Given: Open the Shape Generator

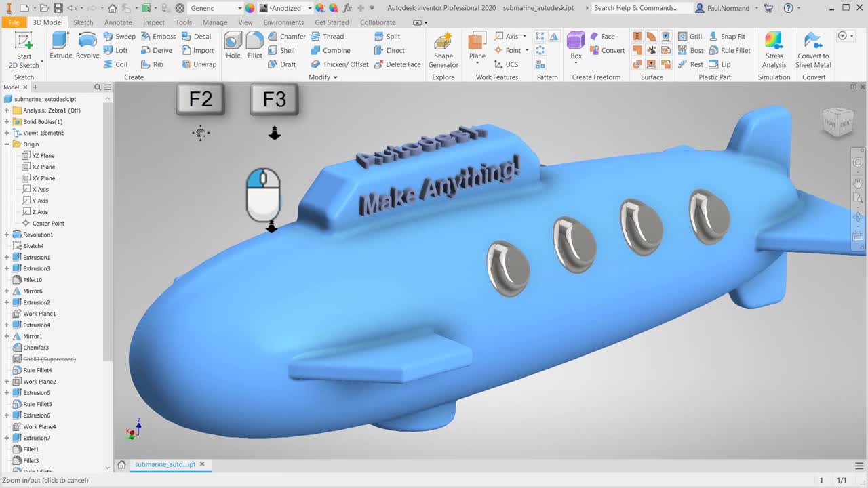Looking at the screenshot, I should point(443,49).
